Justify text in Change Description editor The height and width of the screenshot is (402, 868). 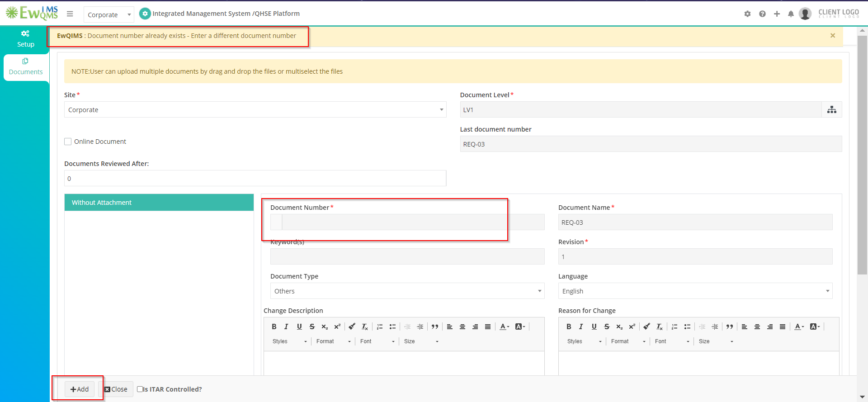(x=488, y=326)
